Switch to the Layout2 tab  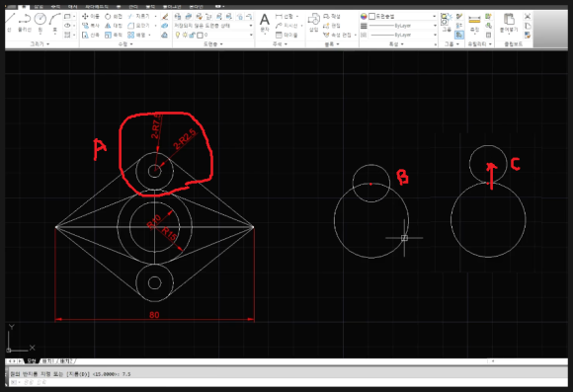pyautogui.click(x=67, y=361)
